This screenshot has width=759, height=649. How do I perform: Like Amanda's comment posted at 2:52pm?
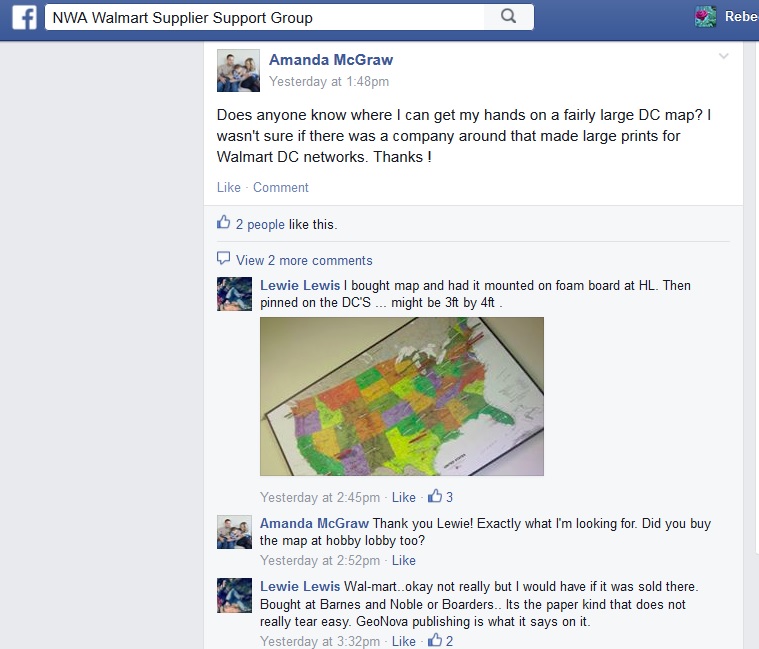click(404, 560)
